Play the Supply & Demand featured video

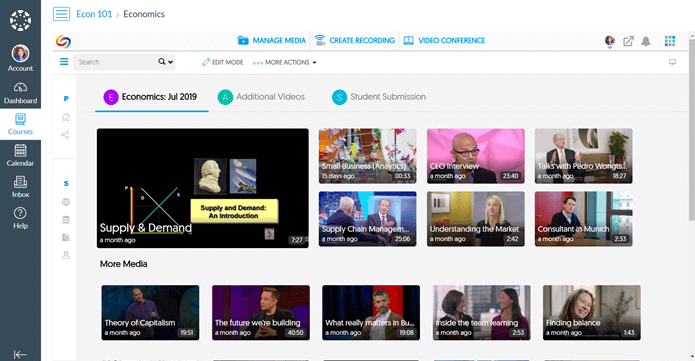point(203,188)
